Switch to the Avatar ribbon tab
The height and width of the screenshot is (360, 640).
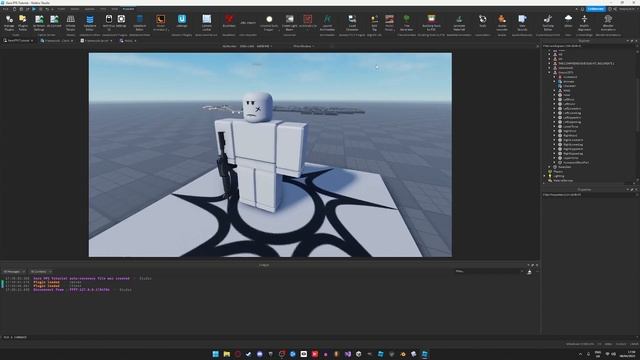tap(89, 9)
